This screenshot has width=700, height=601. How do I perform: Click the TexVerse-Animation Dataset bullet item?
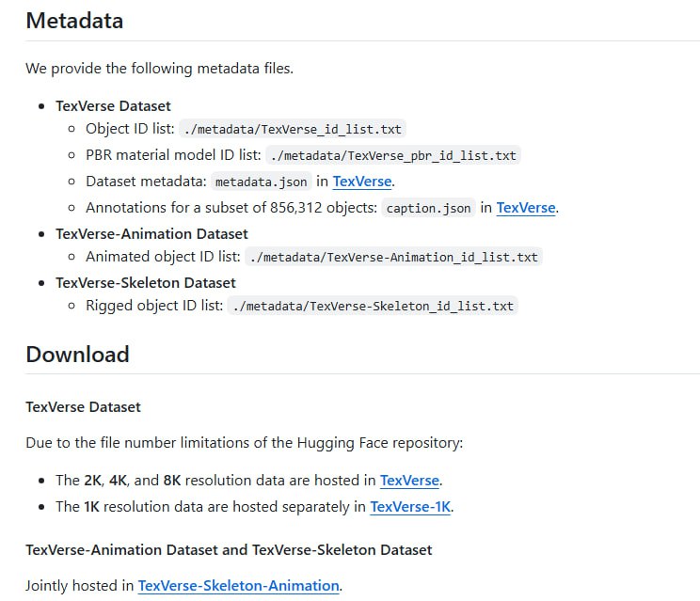click(151, 233)
